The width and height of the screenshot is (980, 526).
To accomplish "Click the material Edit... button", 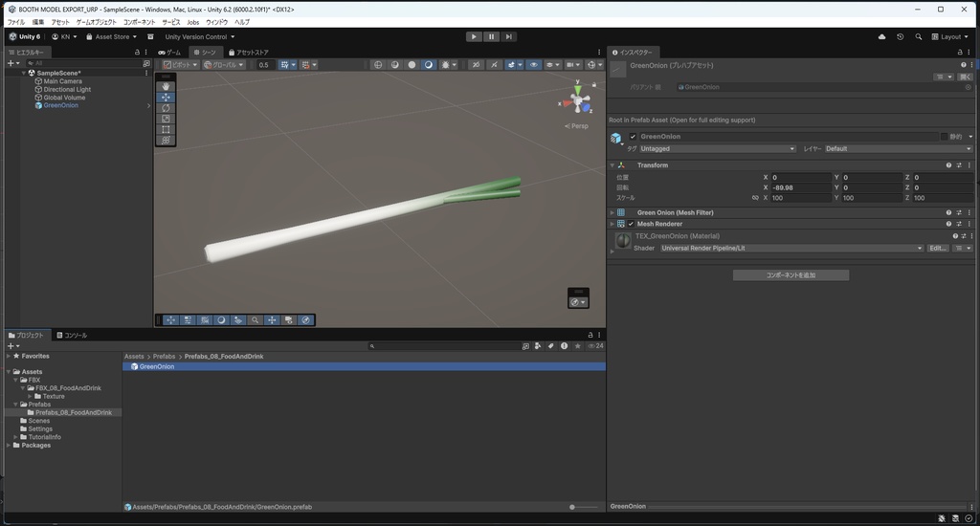I will point(938,248).
